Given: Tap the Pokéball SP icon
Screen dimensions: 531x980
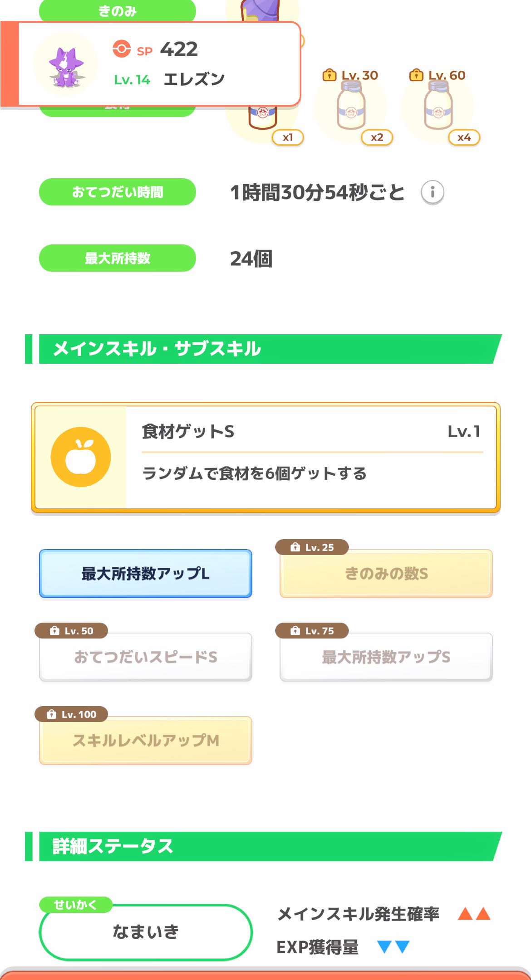Looking at the screenshot, I should point(122,49).
